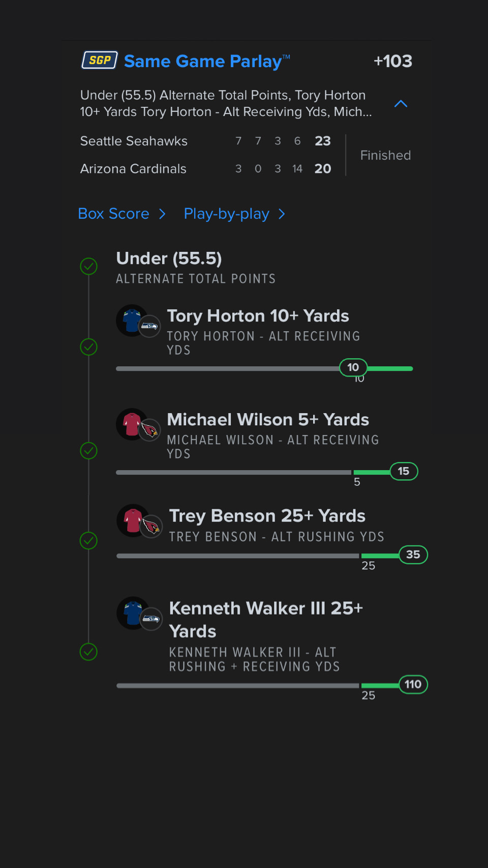488x868 pixels.
Task: Click the green checkmark beside Trey Benson leg
Action: 89,540
